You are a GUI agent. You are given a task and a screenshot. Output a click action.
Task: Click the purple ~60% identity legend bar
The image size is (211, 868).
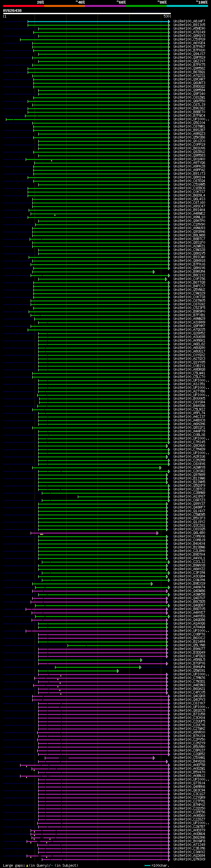click(105, 6)
